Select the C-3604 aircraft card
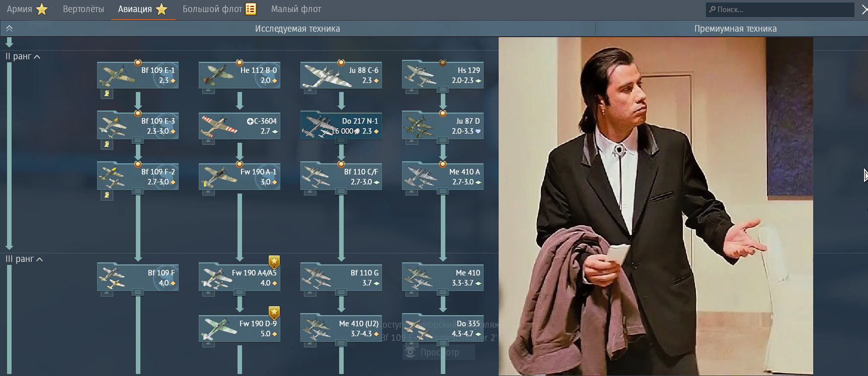Screen dimensions: 868x376 (x=240, y=126)
